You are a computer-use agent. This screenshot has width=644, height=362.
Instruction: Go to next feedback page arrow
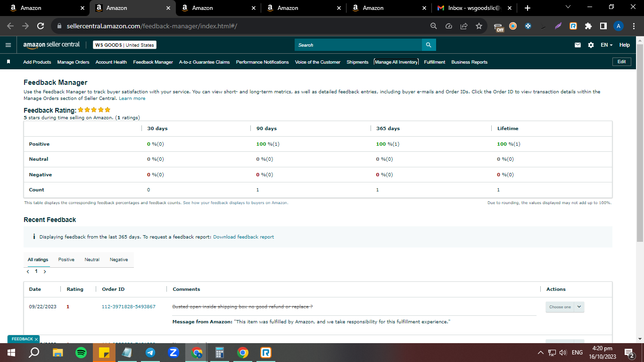[x=45, y=271]
